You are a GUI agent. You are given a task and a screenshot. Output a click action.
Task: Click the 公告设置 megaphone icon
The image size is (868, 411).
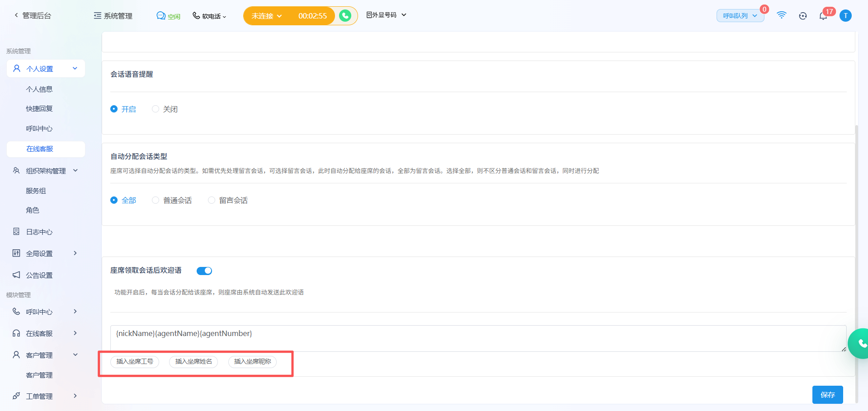tap(16, 275)
